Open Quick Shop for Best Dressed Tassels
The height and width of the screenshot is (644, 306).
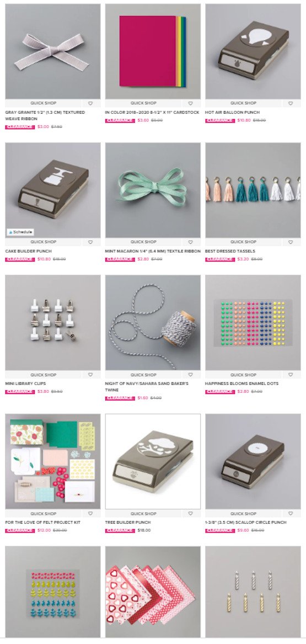243,242
